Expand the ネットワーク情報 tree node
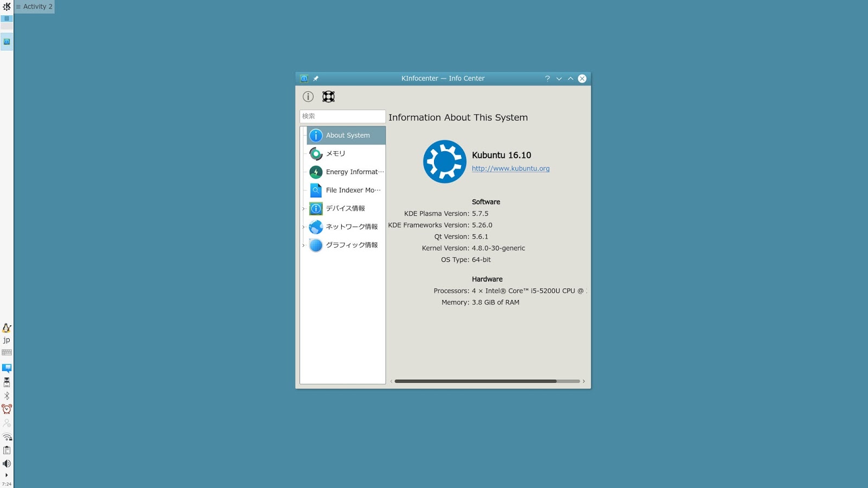The image size is (868, 488). (x=303, y=227)
